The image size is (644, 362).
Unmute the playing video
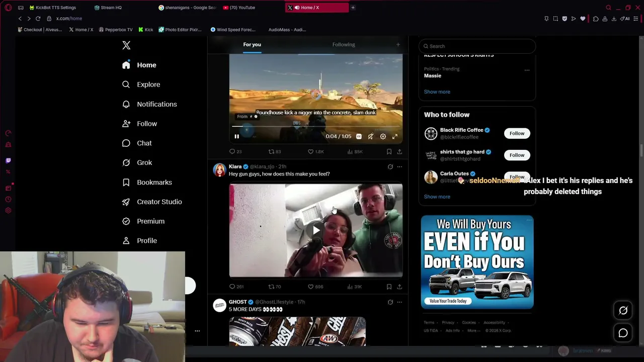[371, 136]
